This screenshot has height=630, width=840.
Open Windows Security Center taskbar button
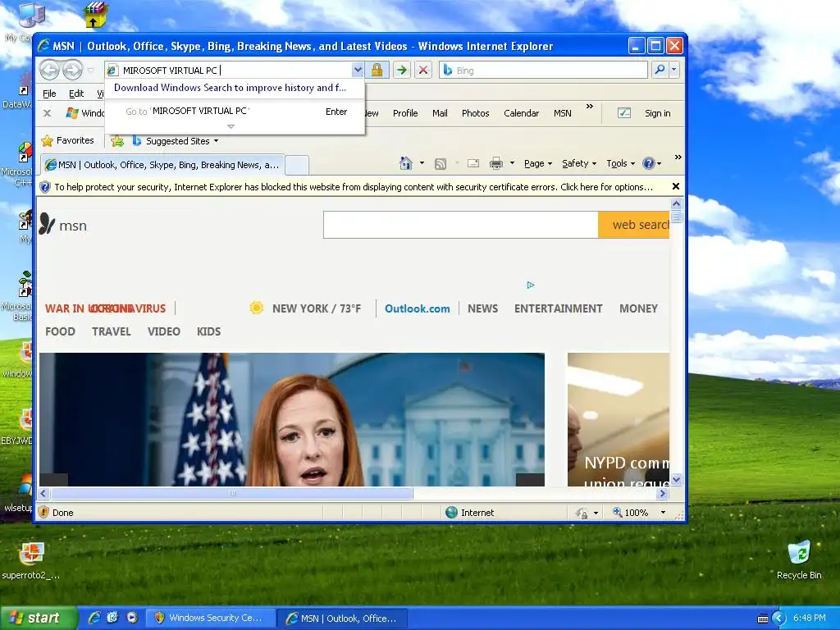(x=209, y=619)
